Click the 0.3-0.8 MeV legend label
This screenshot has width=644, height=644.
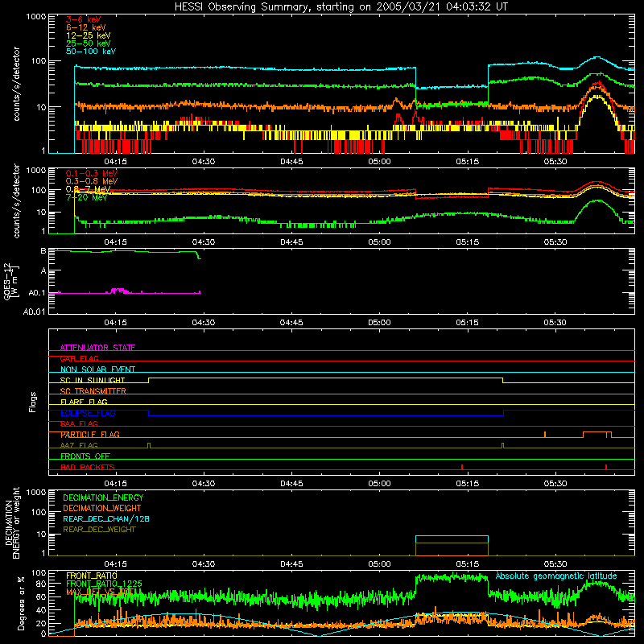pyautogui.click(x=92, y=181)
